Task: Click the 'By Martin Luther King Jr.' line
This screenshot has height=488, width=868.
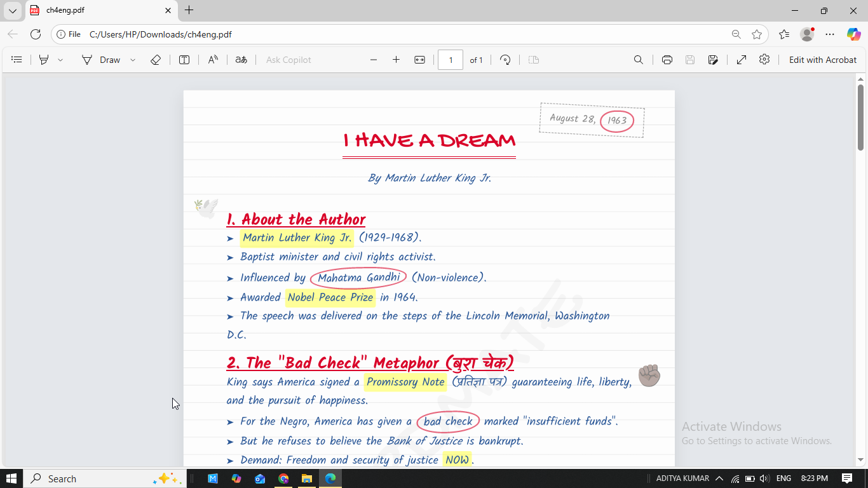Action: (x=430, y=178)
